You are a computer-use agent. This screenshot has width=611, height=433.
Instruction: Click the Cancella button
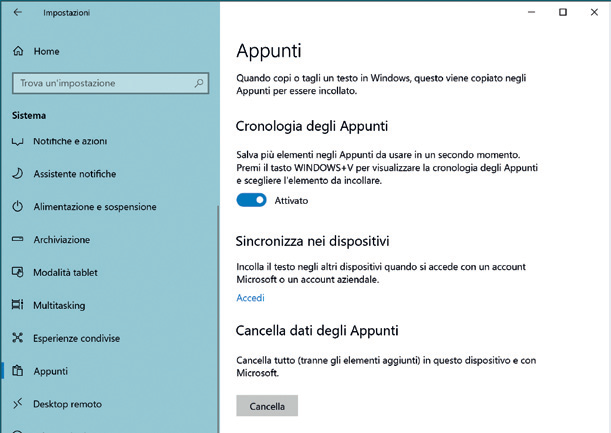pyautogui.click(x=267, y=406)
